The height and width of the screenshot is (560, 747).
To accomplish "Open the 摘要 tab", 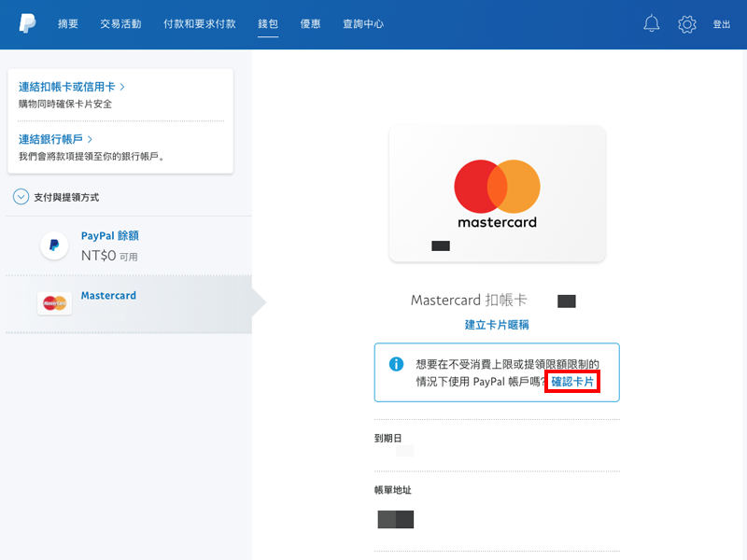I will [68, 24].
